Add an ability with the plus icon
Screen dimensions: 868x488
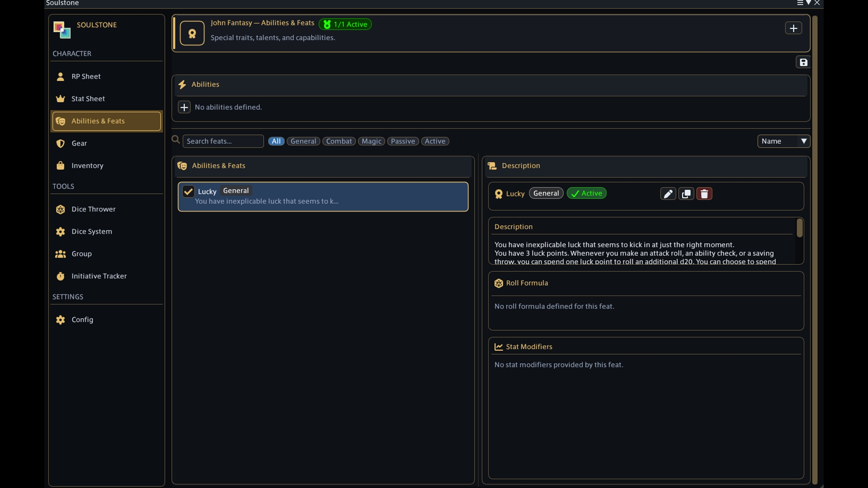click(x=184, y=107)
